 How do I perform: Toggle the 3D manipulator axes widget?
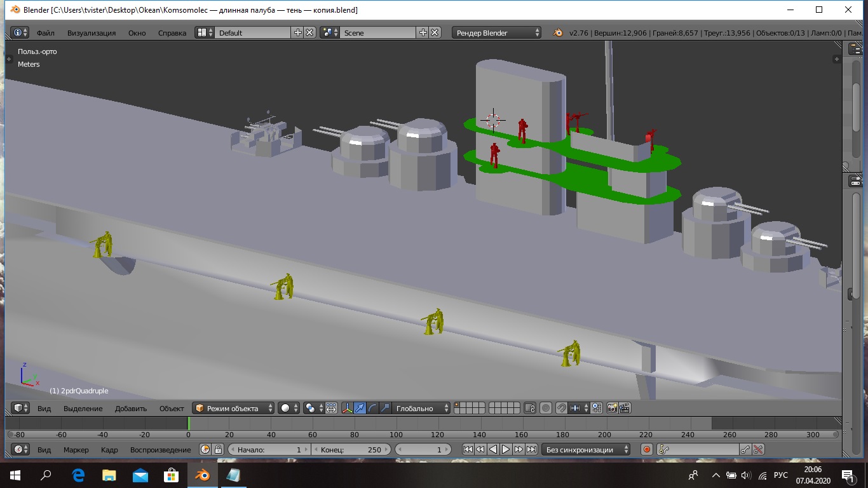(348, 408)
